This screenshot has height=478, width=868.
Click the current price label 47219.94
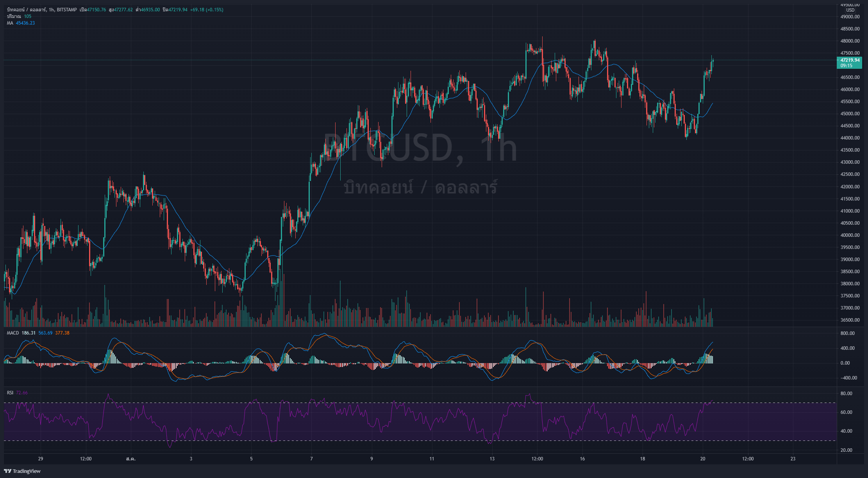(x=850, y=60)
